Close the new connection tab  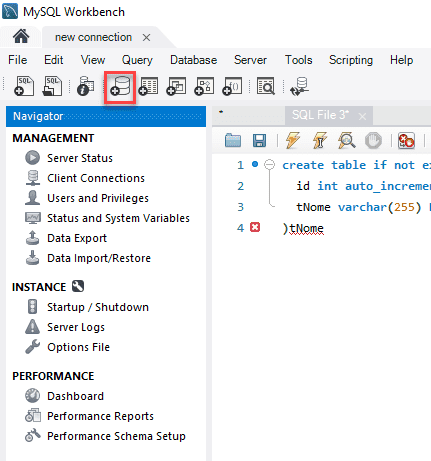(x=146, y=37)
